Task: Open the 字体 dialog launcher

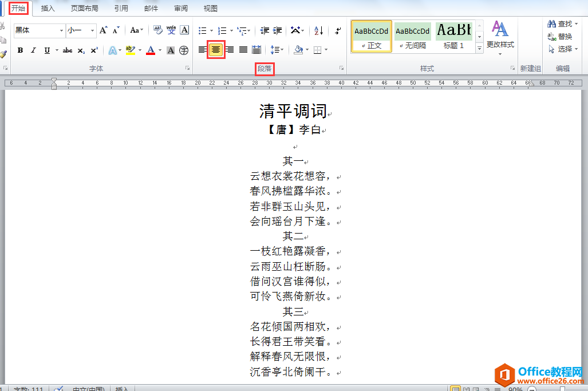Action: coord(187,68)
